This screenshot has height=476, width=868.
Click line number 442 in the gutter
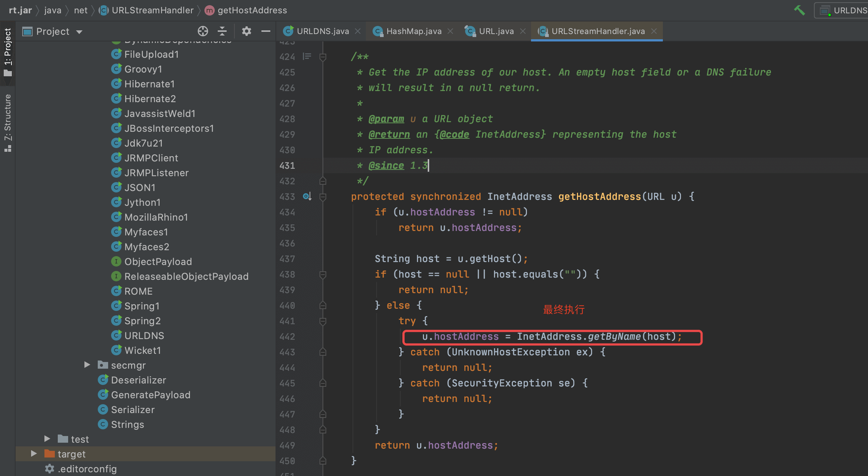[x=287, y=337]
